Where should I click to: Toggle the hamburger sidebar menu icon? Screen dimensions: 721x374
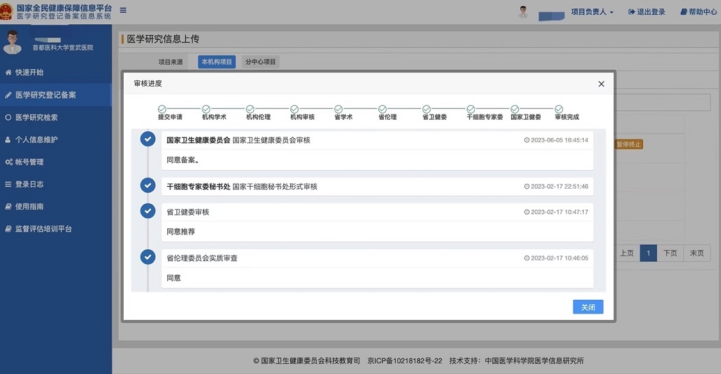[123, 10]
